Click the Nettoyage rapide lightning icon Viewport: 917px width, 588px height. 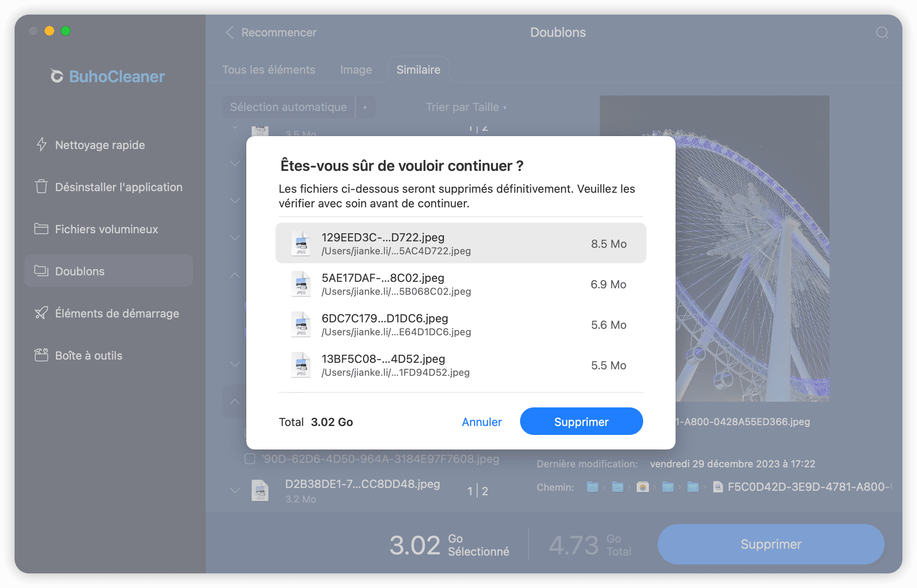coord(41,145)
